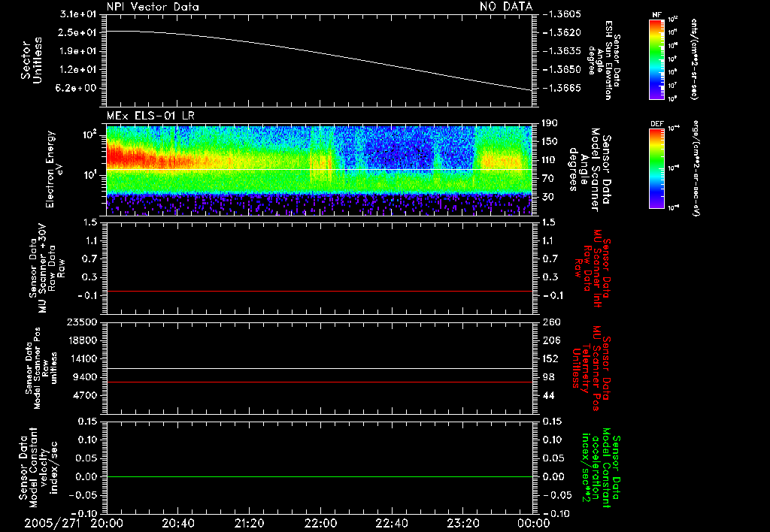Click the 14100 scanner position tick label

tap(81, 358)
